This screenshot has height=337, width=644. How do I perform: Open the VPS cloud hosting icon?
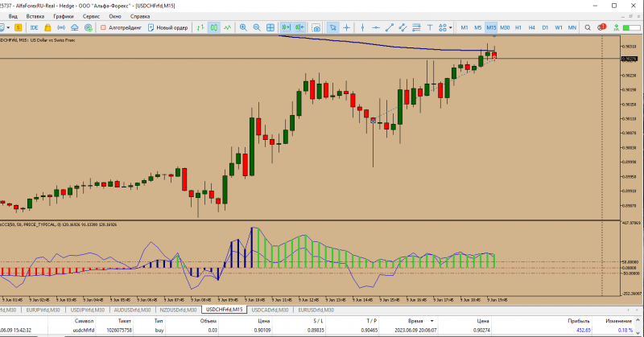74,27
